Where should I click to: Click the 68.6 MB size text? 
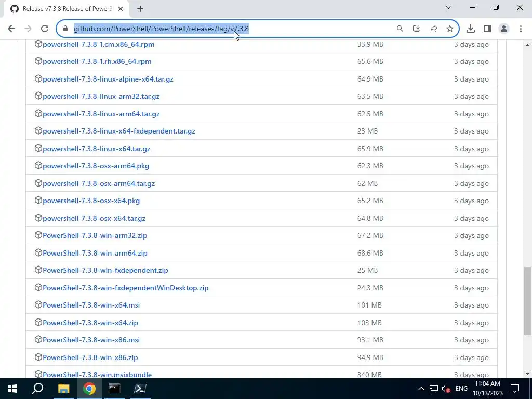370,253
